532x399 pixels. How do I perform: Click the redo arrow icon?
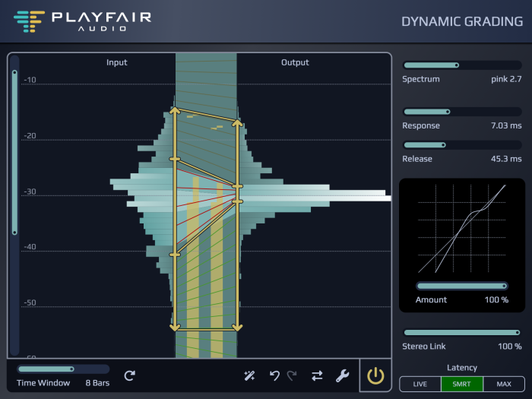pos(292,375)
